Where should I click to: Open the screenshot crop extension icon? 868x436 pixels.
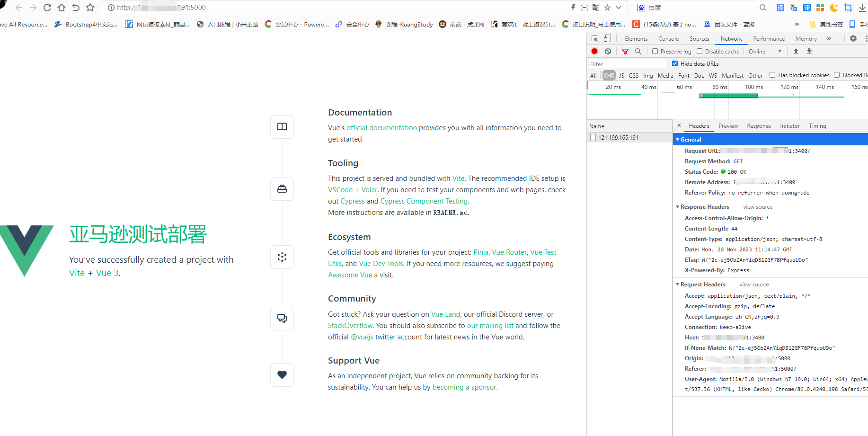click(848, 8)
